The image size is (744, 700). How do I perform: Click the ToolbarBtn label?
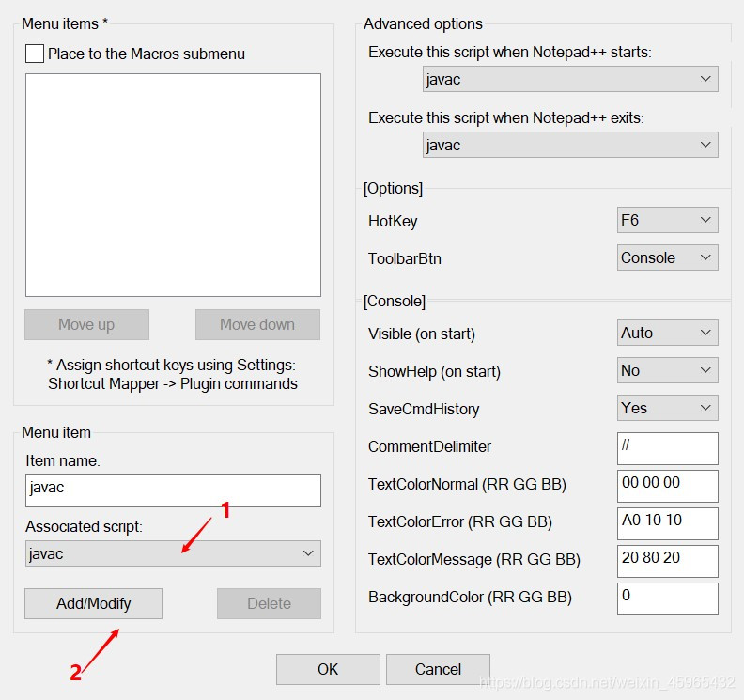point(405,258)
